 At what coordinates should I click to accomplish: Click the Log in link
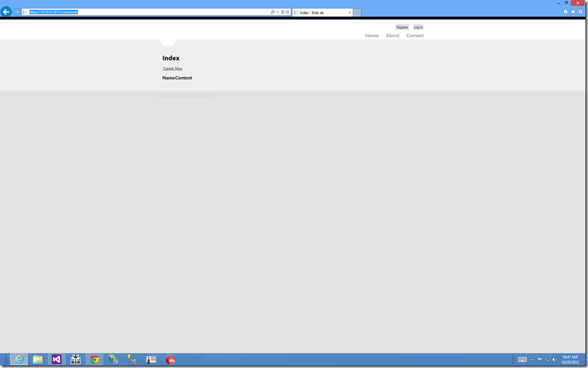pos(418,27)
